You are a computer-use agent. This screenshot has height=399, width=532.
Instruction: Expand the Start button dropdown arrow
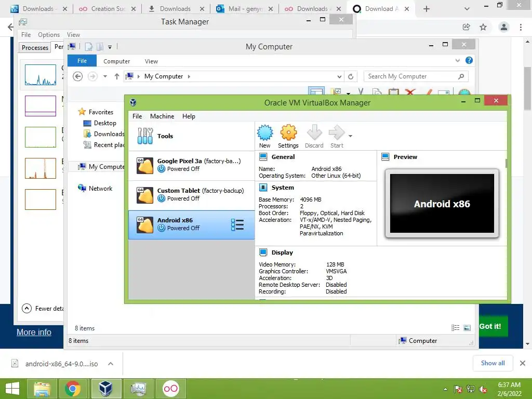click(351, 136)
